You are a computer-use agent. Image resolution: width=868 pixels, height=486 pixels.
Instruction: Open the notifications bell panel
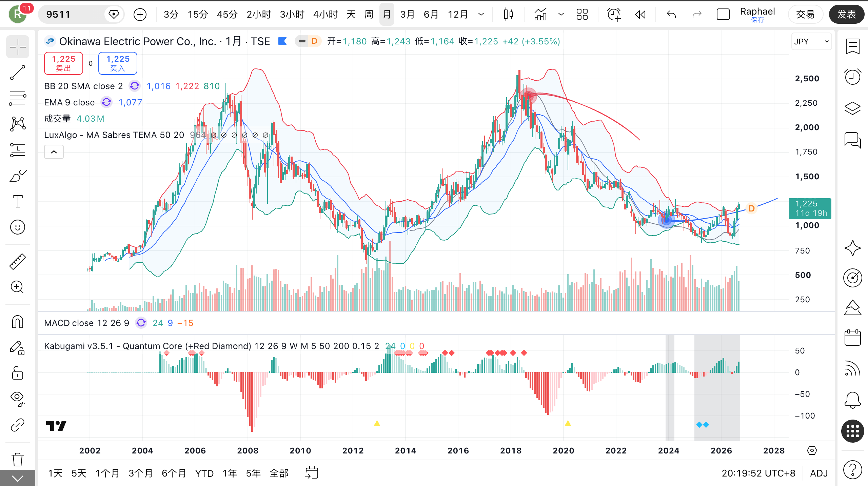[852, 400]
